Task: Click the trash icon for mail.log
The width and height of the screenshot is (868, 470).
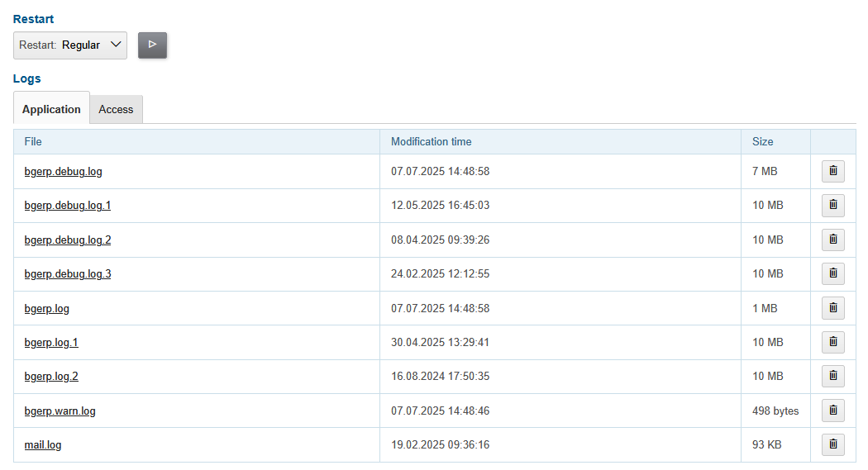Action: pyautogui.click(x=832, y=444)
